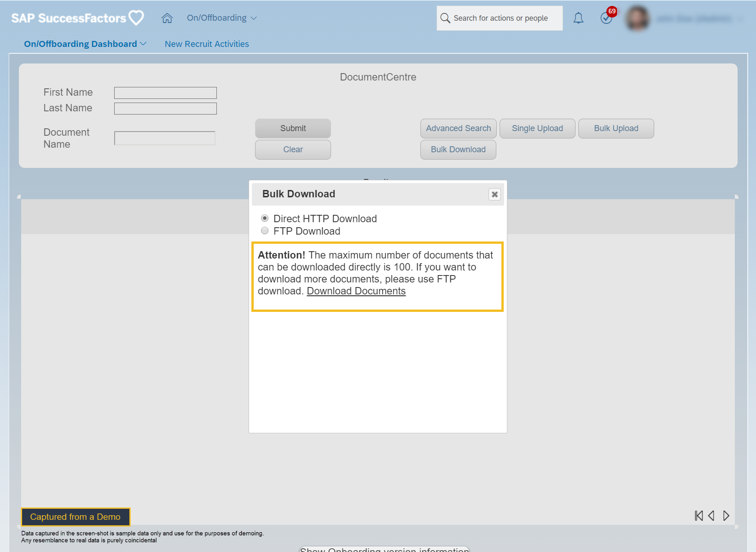Click the DocumentCentre heading text
The image size is (756, 552).
(378, 77)
